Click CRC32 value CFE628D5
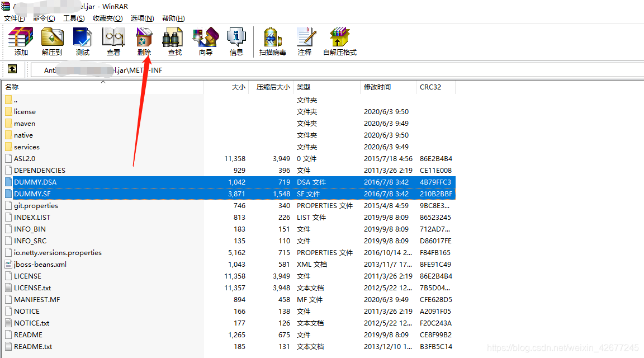The image size is (644, 358). click(x=436, y=300)
